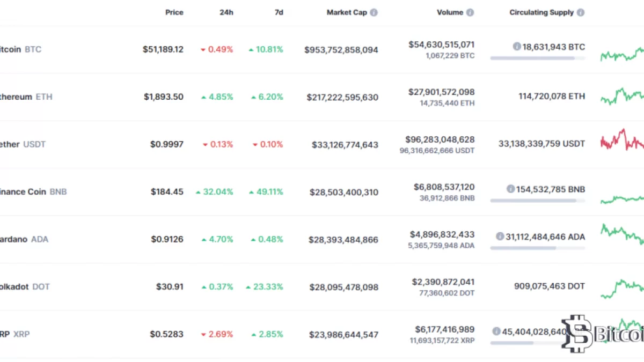Click the Market Cap info icon

point(374,12)
